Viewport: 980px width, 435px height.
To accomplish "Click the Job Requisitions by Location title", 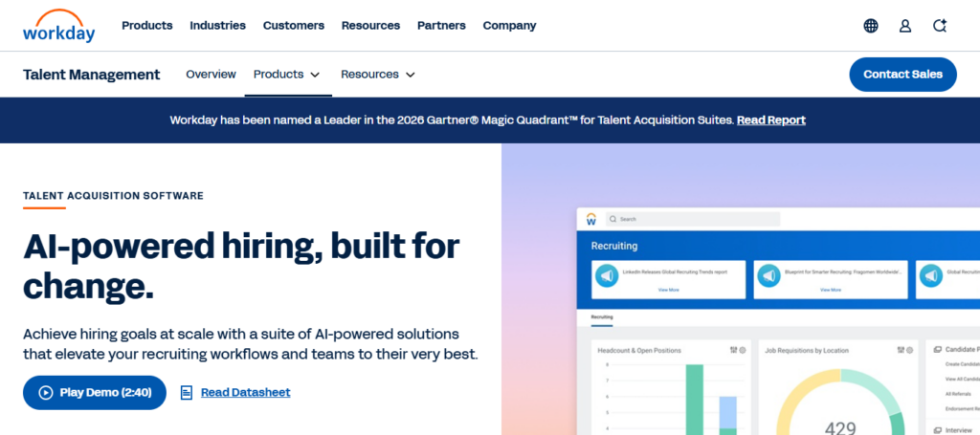I will click(x=807, y=351).
